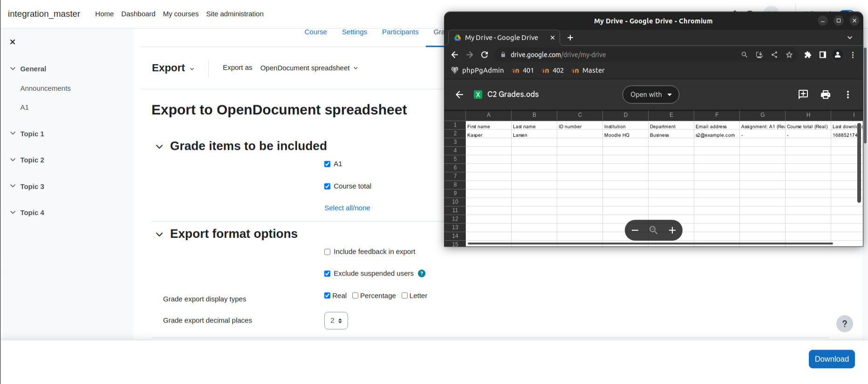The height and width of the screenshot is (384, 868).
Task: Toggle Exclude suspended users checkbox
Action: pyautogui.click(x=327, y=274)
